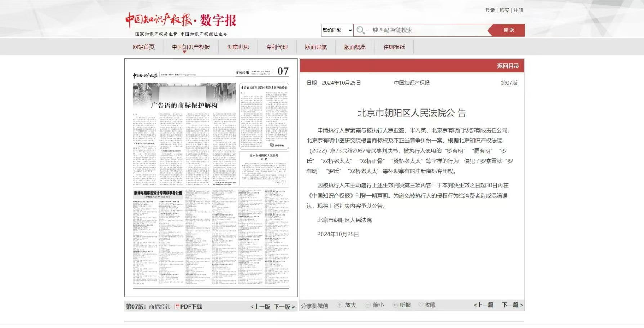
Task: Open the 专利代理 nav item
Action: coord(277,47)
